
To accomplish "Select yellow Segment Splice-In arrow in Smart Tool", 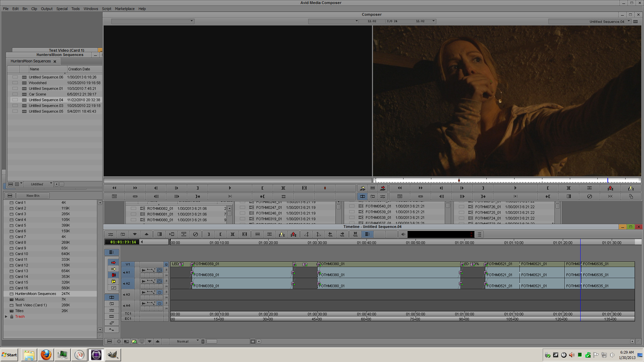I will [x=113, y=269].
